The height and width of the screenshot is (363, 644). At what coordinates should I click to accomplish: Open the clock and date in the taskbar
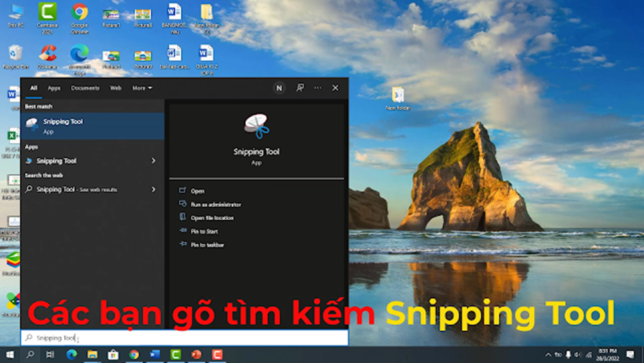[x=607, y=354]
